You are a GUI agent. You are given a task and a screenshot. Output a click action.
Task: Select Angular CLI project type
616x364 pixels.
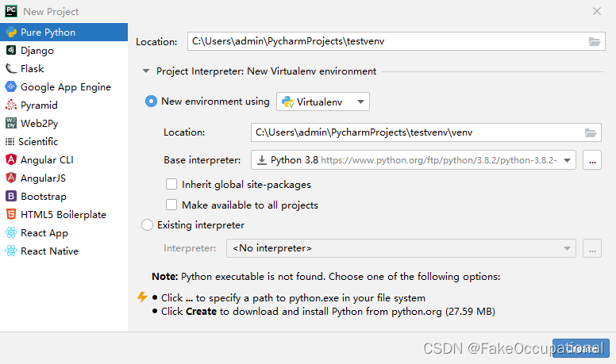pyautogui.click(x=64, y=160)
